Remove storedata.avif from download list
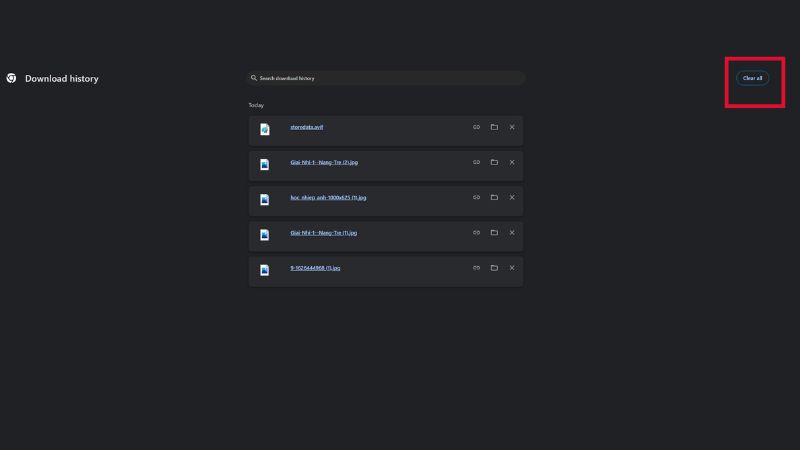Image resolution: width=800 pixels, height=450 pixels. pos(512,127)
